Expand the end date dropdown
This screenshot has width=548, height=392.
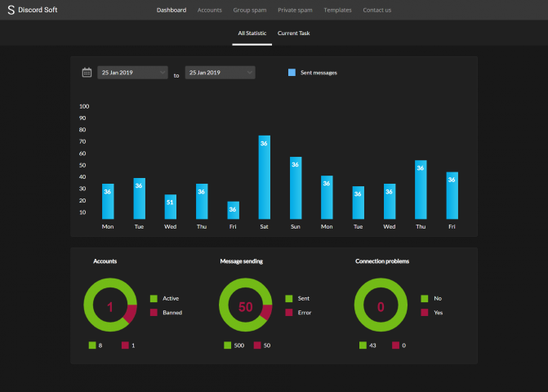tap(220, 73)
